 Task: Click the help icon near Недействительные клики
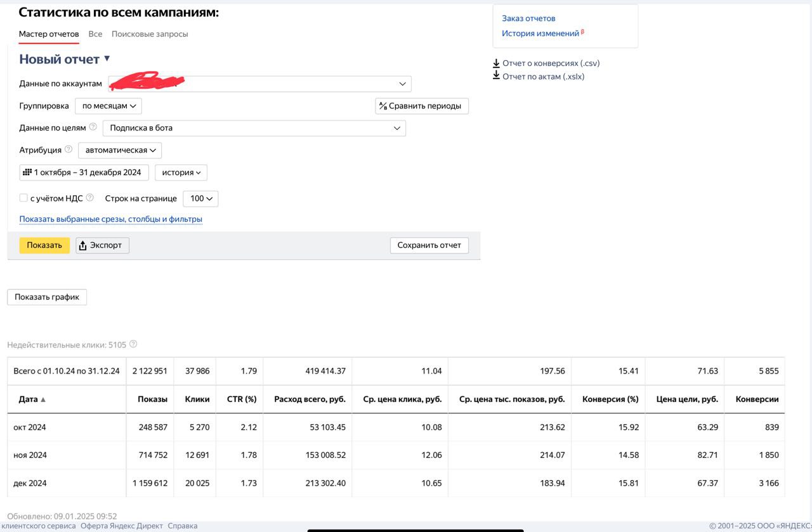pos(133,345)
